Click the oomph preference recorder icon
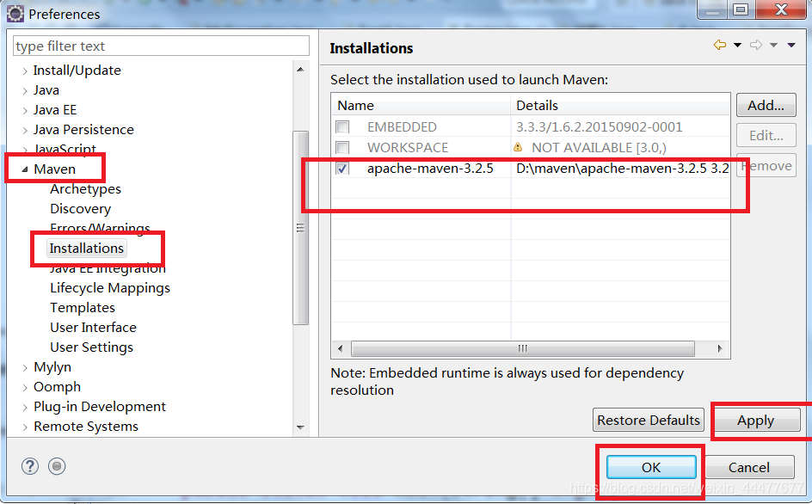 [57, 467]
